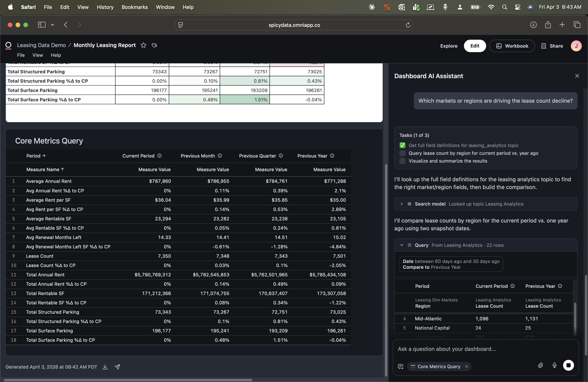Image resolution: width=588 pixels, height=382 pixels.
Task: Collapse the Query From Leasing Analytics section
Action: (x=402, y=245)
